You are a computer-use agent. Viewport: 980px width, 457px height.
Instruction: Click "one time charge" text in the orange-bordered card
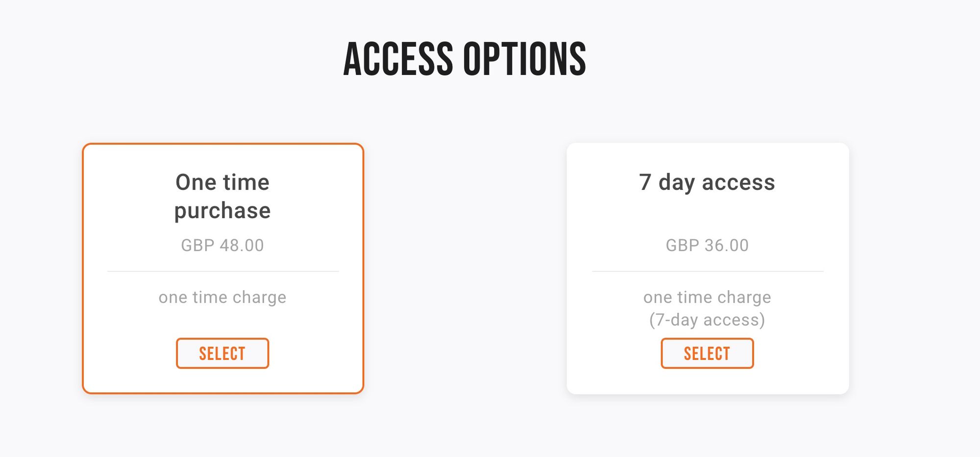pyautogui.click(x=222, y=297)
